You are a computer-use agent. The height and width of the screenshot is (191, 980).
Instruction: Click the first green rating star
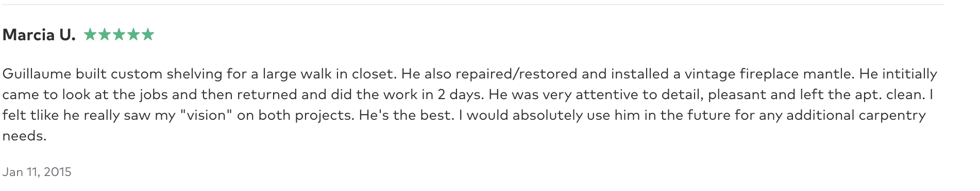pos(90,35)
